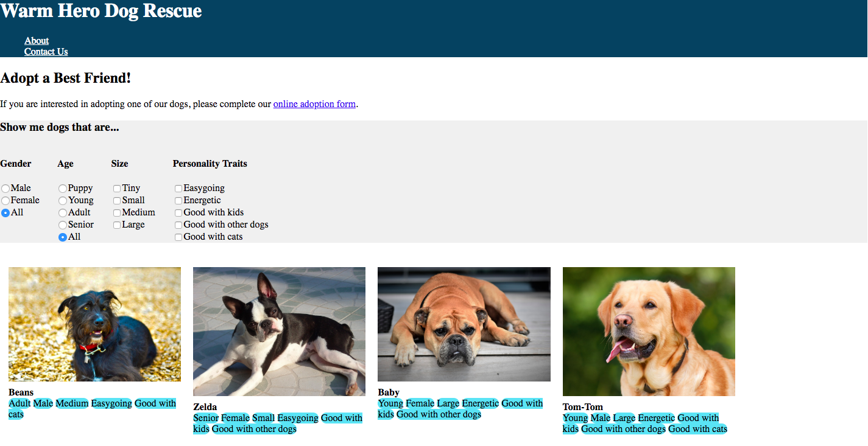Check the Large size box

tap(117, 225)
